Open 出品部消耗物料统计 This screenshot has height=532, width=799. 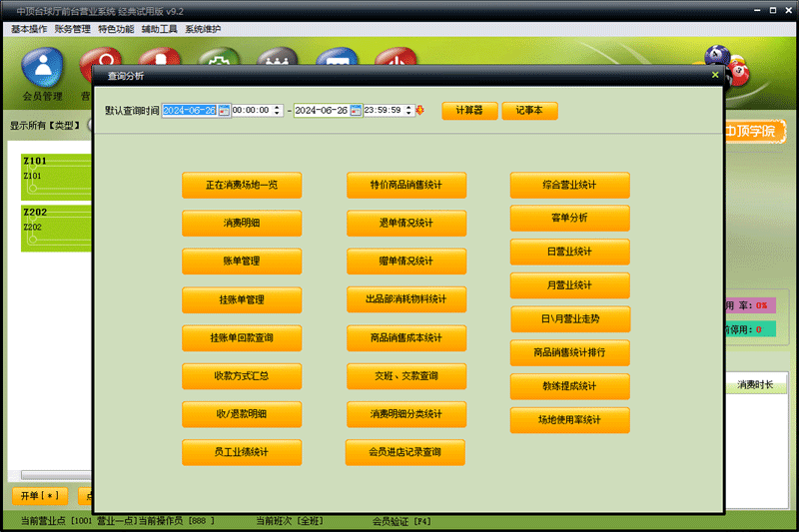(406, 299)
